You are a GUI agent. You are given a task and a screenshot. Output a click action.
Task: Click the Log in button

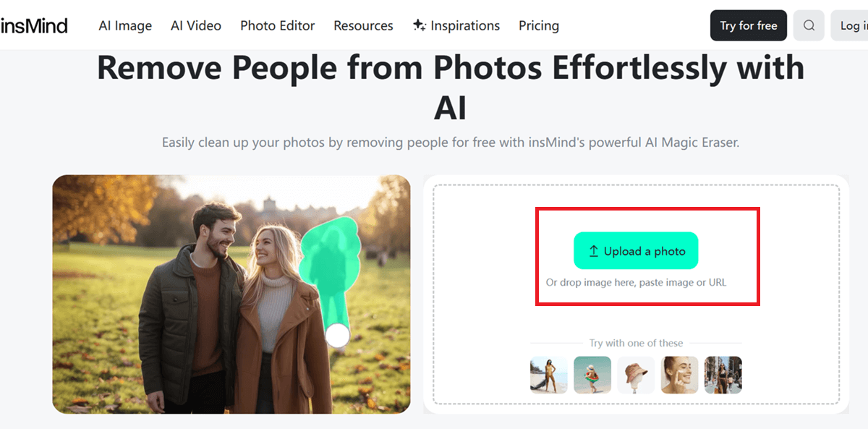tap(856, 25)
